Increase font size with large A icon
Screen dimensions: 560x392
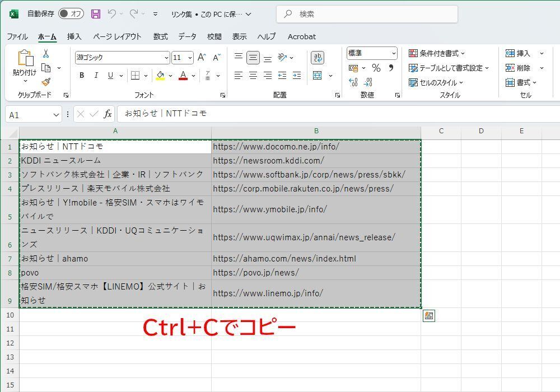[202, 57]
